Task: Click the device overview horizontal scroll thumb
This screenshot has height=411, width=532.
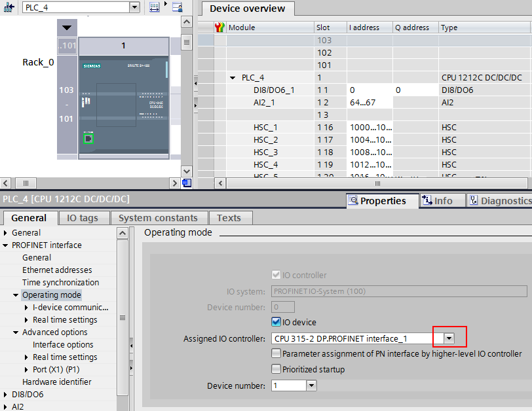Action: [377, 183]
